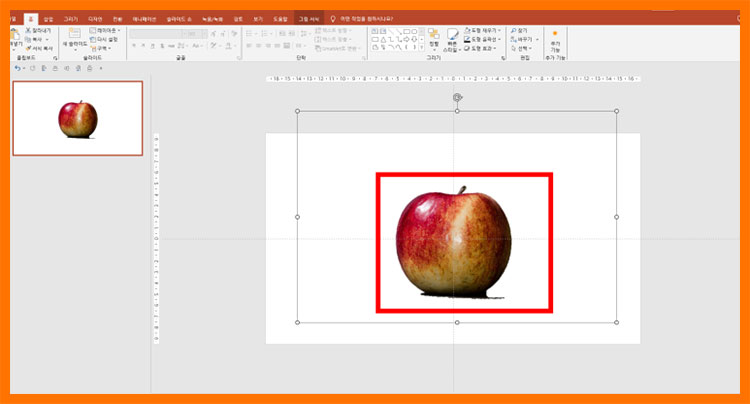Open the 보기 (View) tab
750x404 pixels.
point(258,19)
